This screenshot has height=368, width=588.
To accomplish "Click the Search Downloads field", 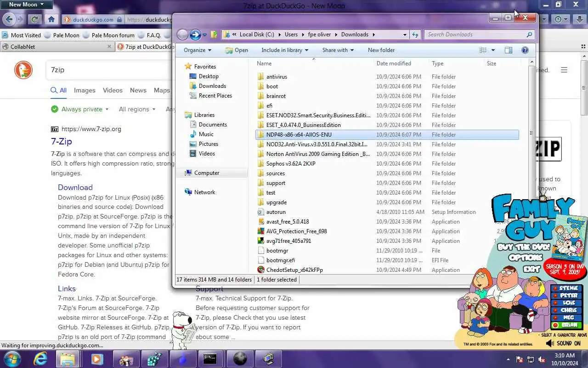I will click(x=479, y=34).
